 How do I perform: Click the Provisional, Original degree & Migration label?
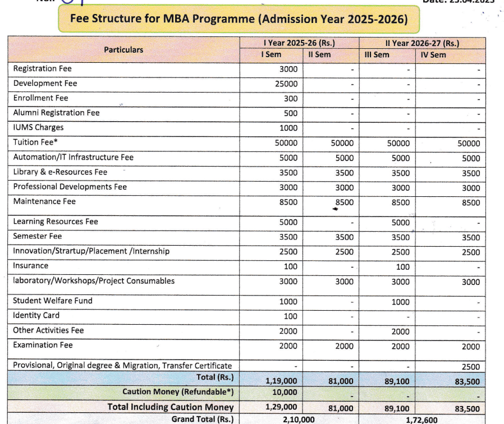coord(122,366)
